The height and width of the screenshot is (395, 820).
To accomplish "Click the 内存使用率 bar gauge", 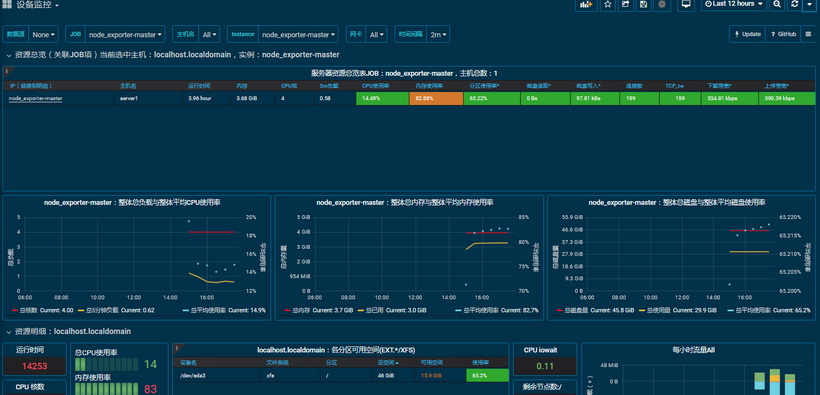I will coord(107,389).
